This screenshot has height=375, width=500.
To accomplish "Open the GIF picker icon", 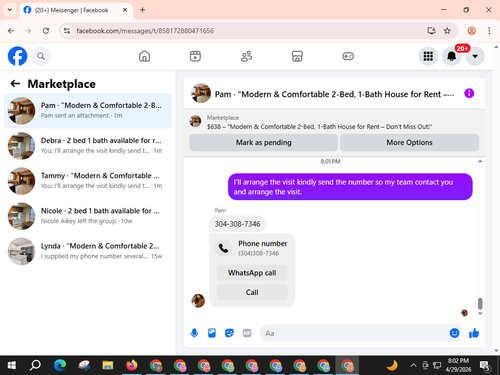I will click(247, 333).
